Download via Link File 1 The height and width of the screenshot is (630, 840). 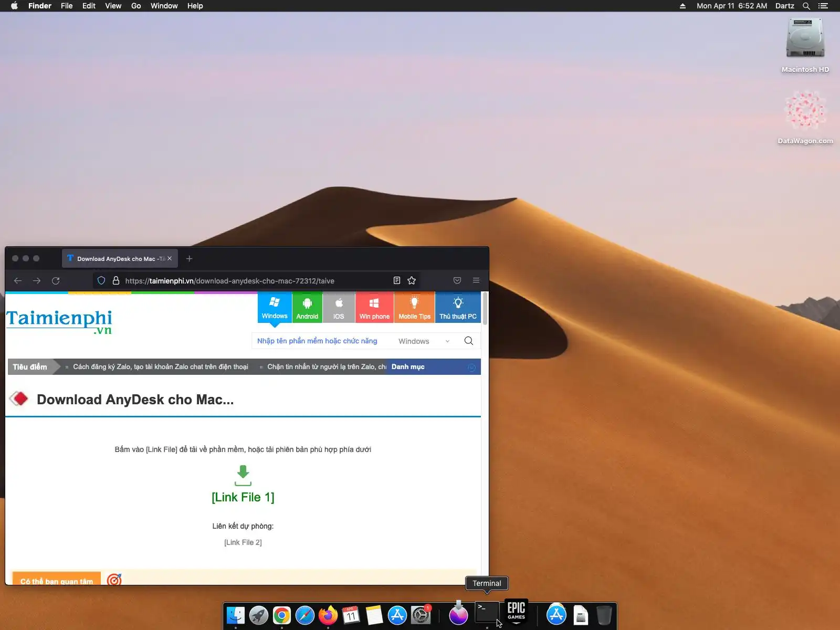coord(243,497)
